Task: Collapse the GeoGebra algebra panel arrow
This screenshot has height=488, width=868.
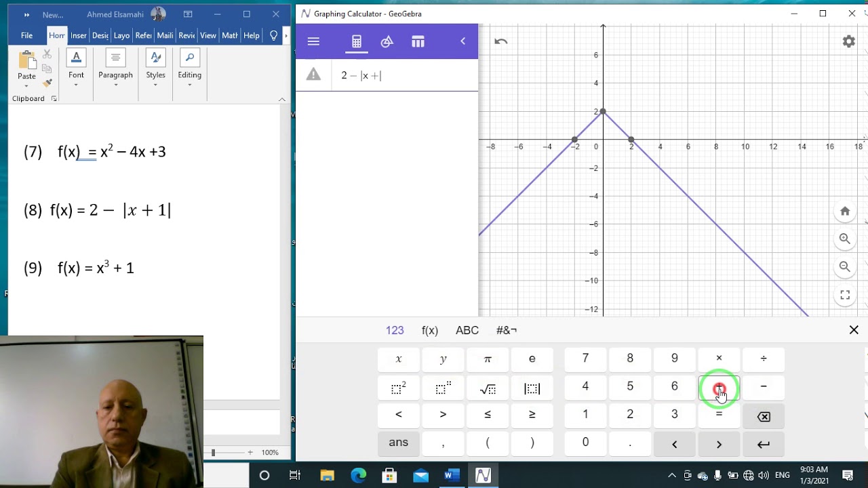Action: click(x=463, y=41)
